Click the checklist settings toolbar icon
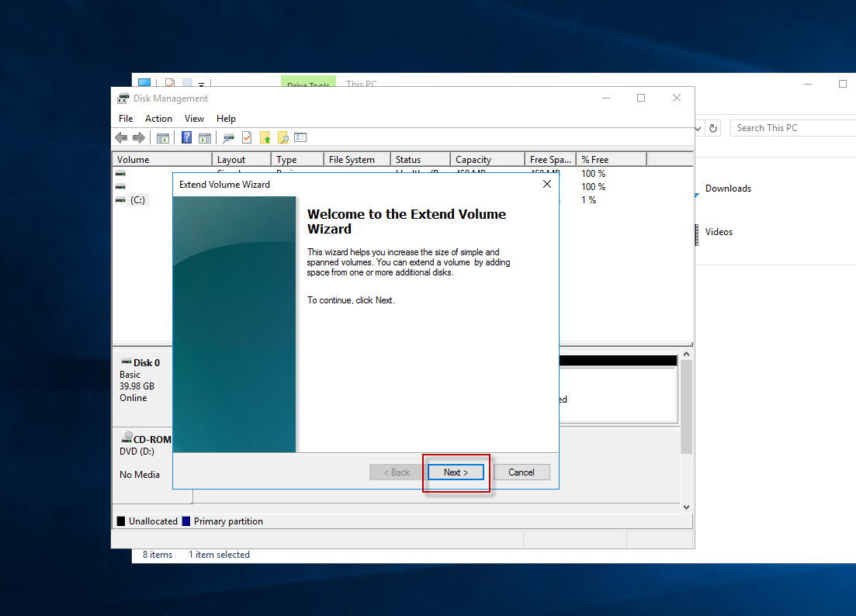Viewport: 856px width, 616px height. click(301, 138)
